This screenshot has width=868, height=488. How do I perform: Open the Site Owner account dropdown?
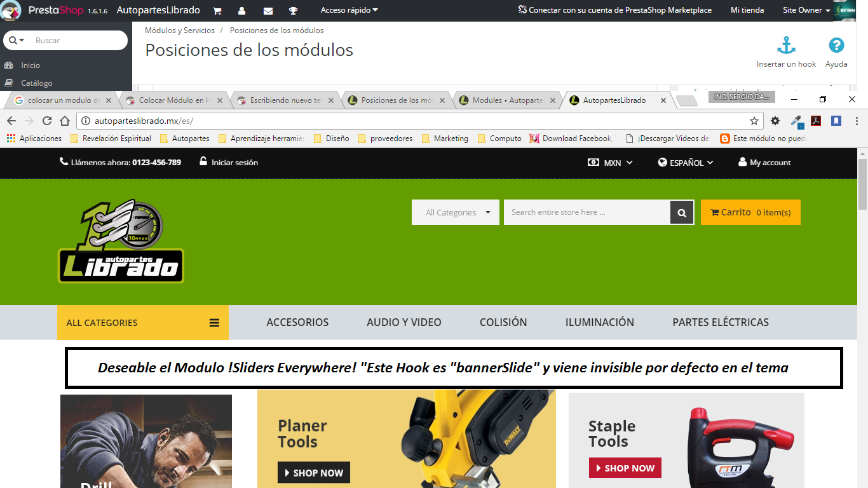(806, 10)
